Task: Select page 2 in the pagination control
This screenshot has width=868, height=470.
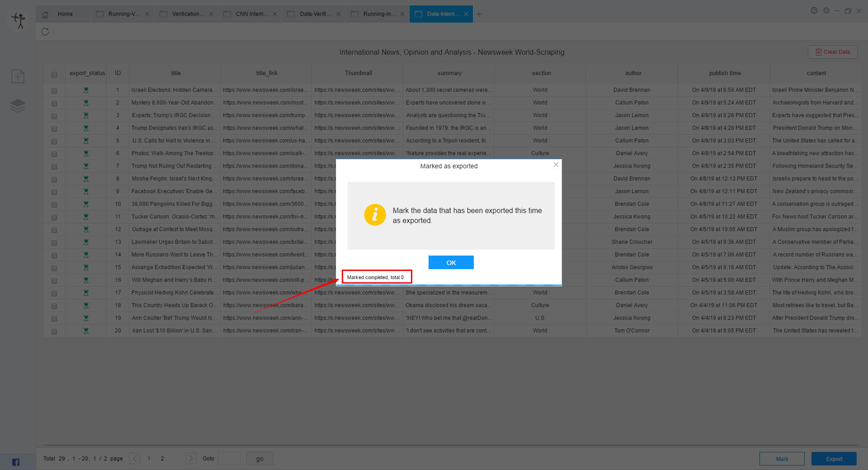Action: tap(162, 458)
